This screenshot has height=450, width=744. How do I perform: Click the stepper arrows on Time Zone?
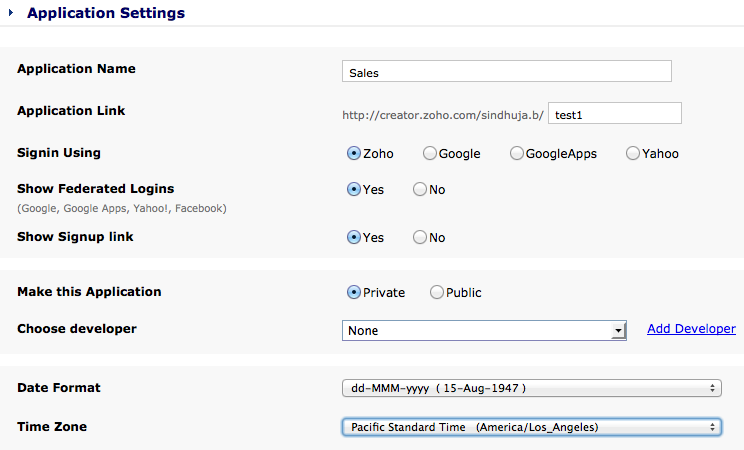coord(713,427)
